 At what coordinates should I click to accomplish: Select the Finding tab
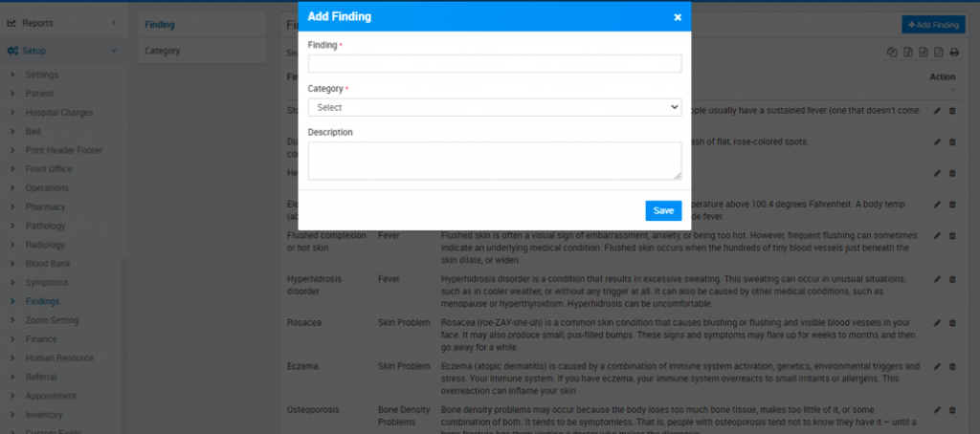(160, 24)
